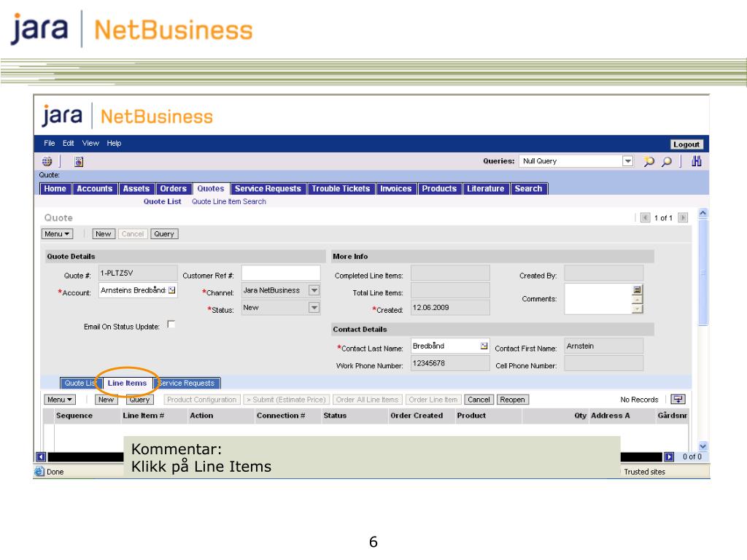The image size is (747, 560).
Task: Go to previous record arrow icon
Action: click(x=645, y=217)
